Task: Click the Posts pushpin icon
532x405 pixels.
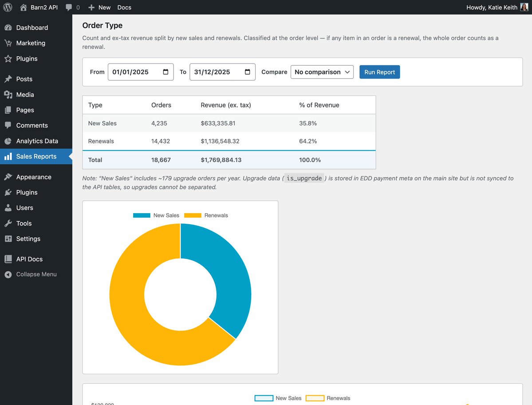Action: coord(8,79)
